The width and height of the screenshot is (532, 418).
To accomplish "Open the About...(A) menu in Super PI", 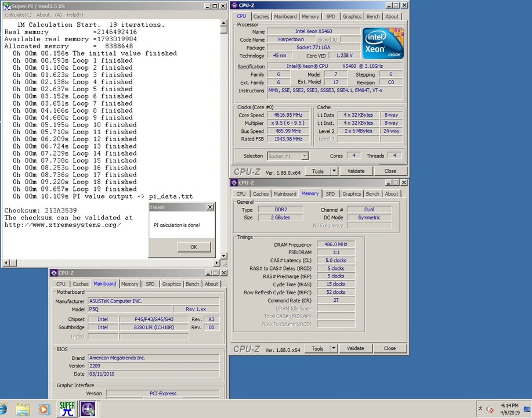I will [x=49, y=15].
